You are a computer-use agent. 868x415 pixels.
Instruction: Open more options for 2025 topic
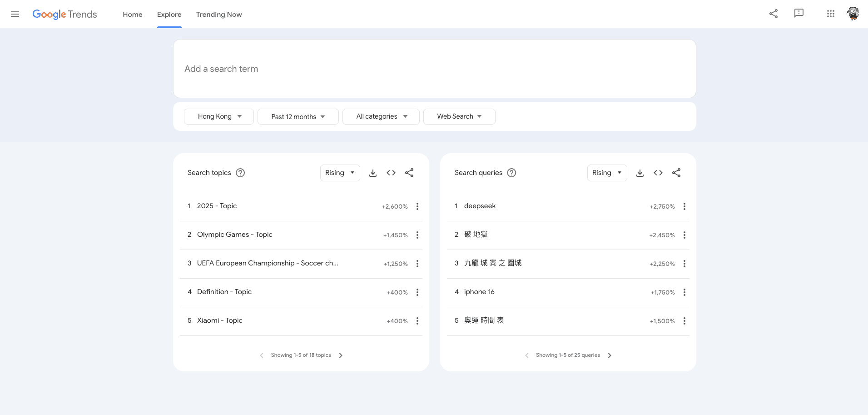pyautogui.click(x=417, y=206)
